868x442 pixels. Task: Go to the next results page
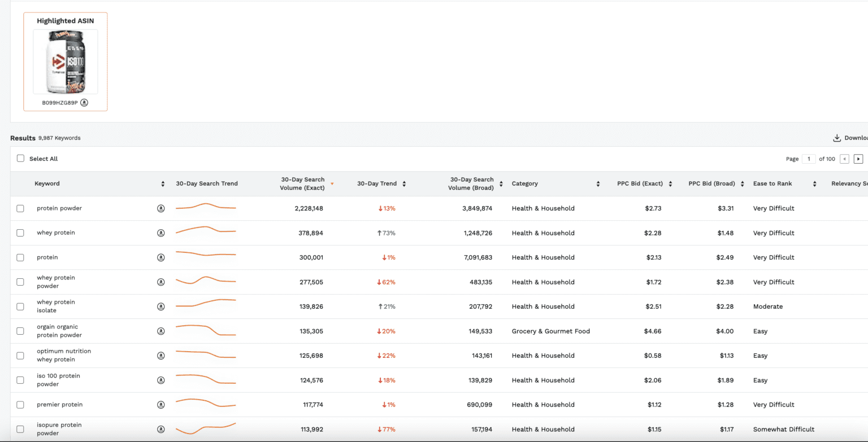858,159
